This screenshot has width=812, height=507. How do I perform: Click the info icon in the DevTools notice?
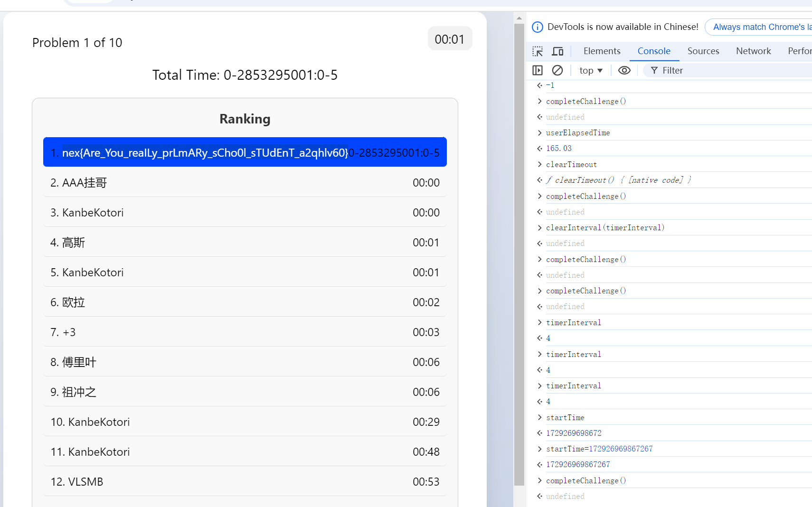tap(538, 27)
